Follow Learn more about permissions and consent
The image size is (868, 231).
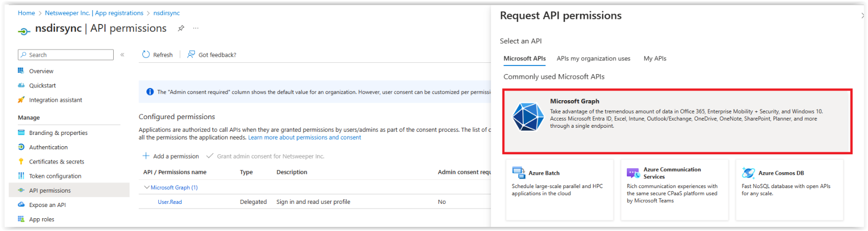[x=305, y=137]
